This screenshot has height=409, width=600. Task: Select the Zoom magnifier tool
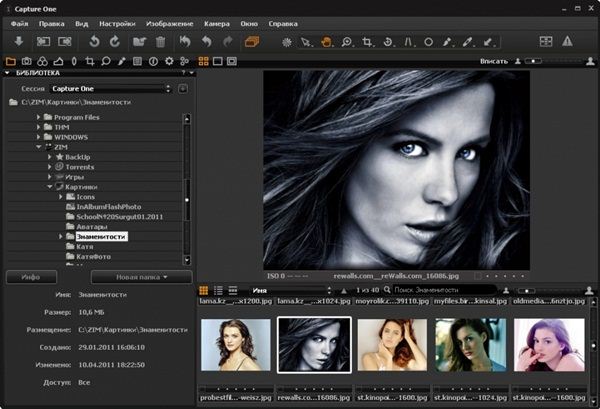347,42
